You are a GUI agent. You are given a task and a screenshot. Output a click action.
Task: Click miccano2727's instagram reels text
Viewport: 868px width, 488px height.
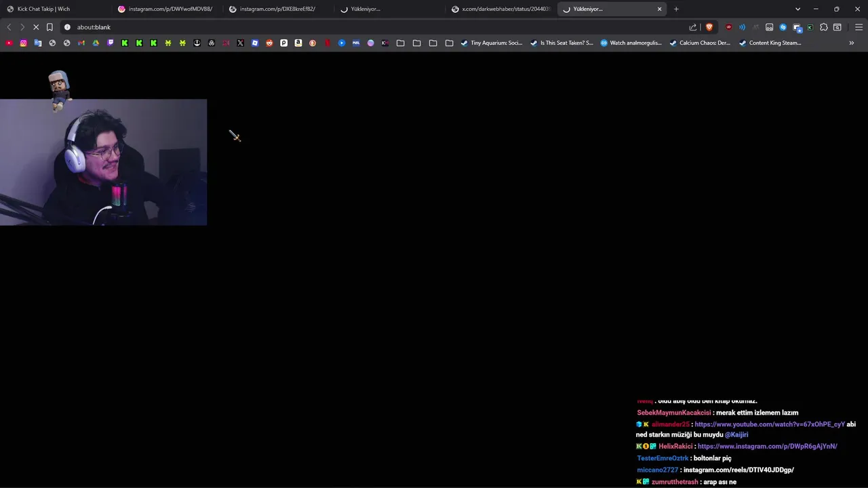(738, 470)
